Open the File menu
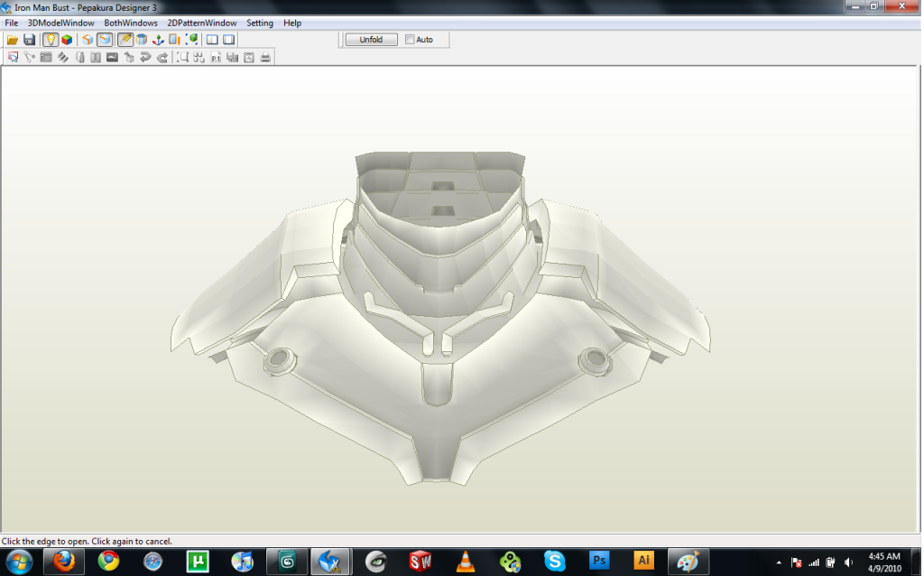Screen dimensions: 924x576 click(x=12, y=23)
